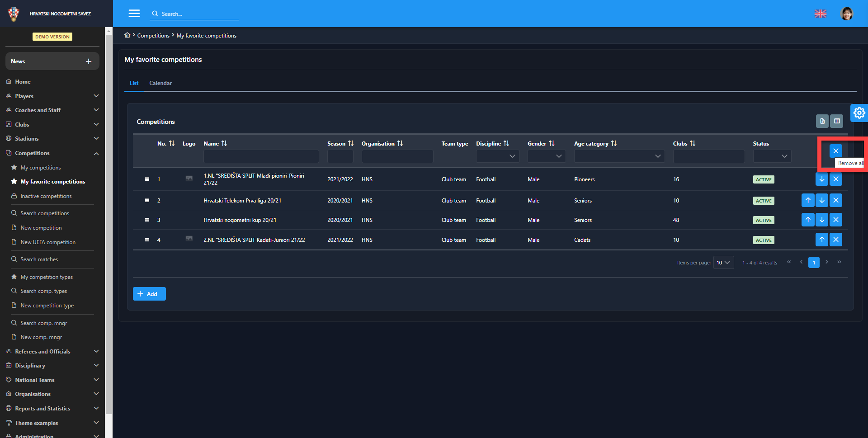Move Hrvatski nogometni kup 20/21 down
The height and width of the screenshot is (438, 868).
click(821, 220)
